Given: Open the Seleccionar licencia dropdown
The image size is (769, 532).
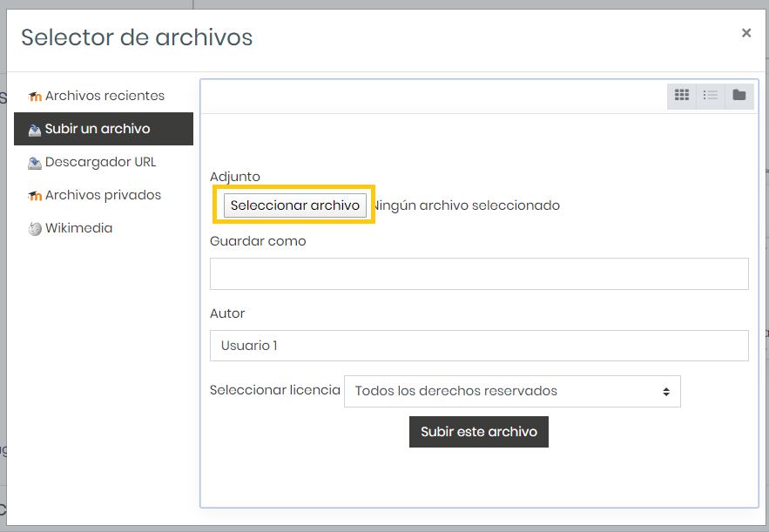Looking at the screenshot, I should pos(512,391).
